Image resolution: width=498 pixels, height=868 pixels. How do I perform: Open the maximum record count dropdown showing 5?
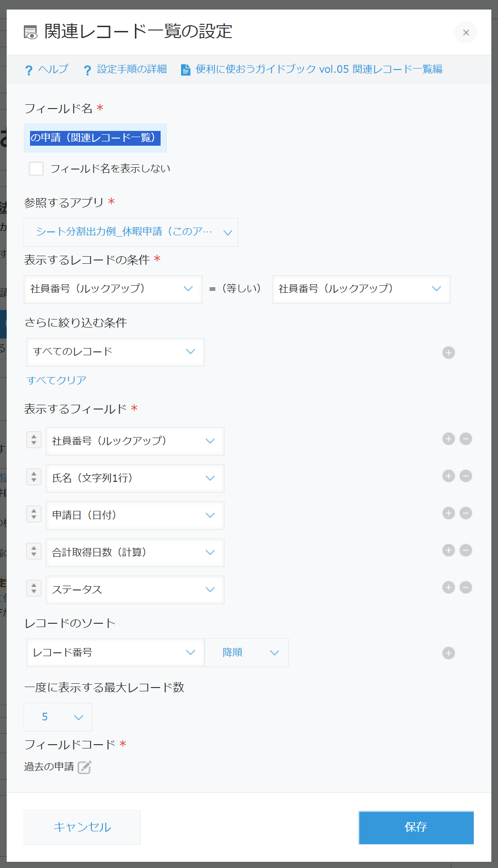tap(58, 717)
